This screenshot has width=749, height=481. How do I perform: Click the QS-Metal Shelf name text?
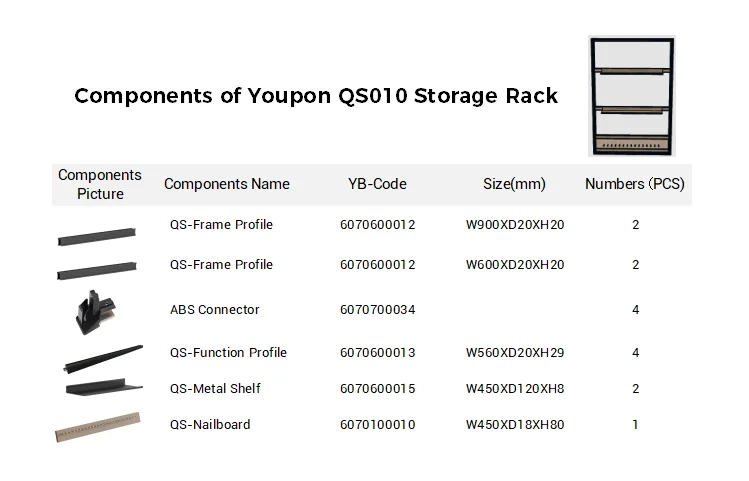215,389
